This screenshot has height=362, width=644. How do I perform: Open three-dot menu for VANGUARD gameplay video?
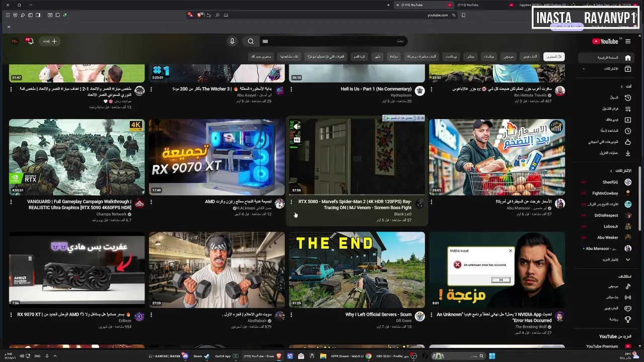pyautogui.click(x=11, y=202)
